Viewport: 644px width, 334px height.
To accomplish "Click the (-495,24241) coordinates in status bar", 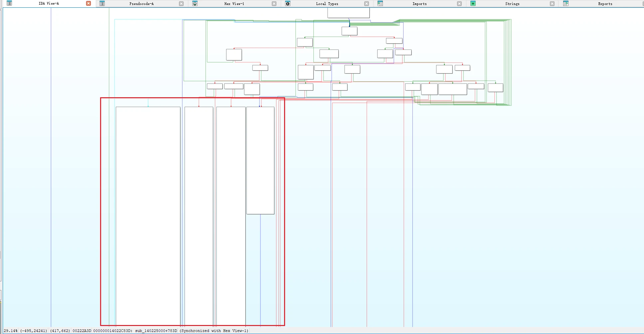I will [x=34, y=331].
